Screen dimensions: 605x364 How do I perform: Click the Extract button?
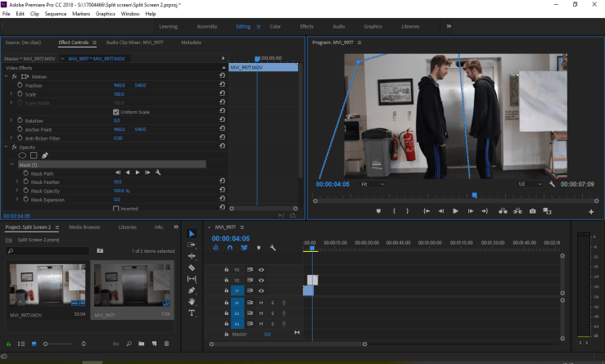pyautogui.click(x=517, y=211)
